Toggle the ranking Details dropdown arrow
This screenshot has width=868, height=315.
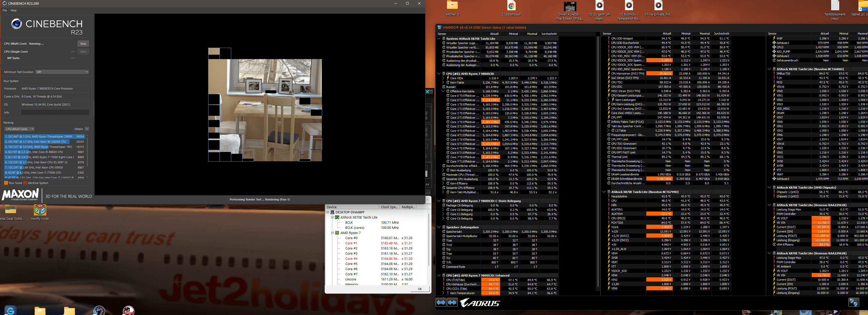pos(87,129)
